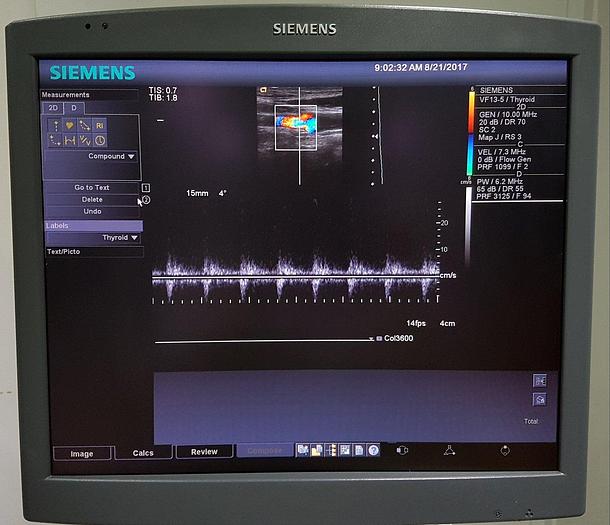Click the Doppler velocity color scale bar
Viewport: 610px width, 525px height.
click(x=471, y=133)
